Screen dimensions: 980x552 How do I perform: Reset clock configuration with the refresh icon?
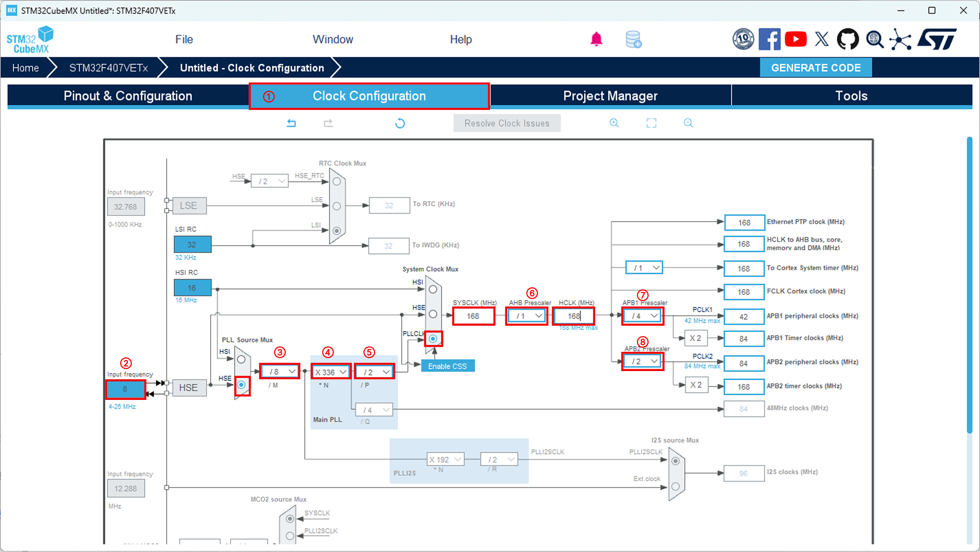(x=400, y=123)
